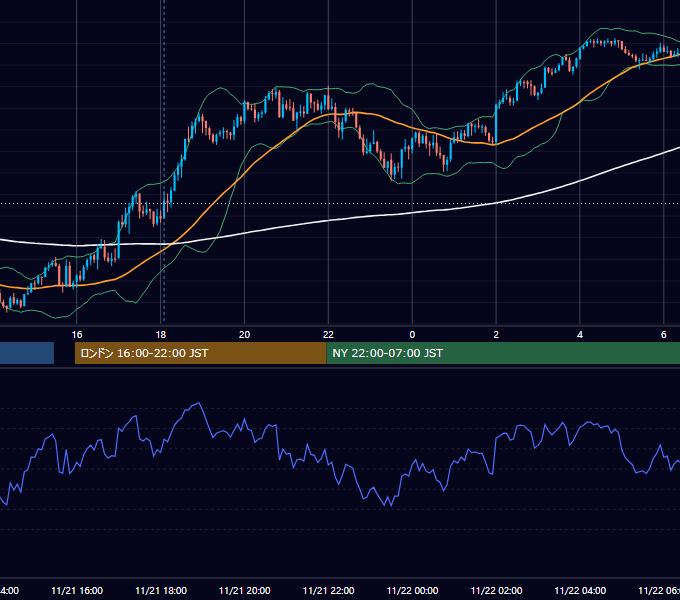This screenshot has height=600, width=680.
Task: Click the hour label 0 on time axis
Action: click(x=412, y=335)
